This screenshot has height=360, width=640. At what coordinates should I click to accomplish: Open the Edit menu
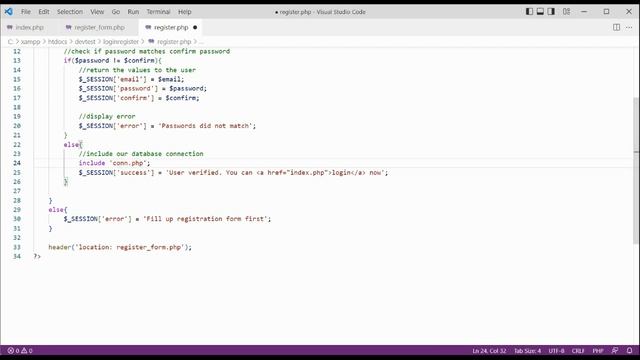point(44,12)
